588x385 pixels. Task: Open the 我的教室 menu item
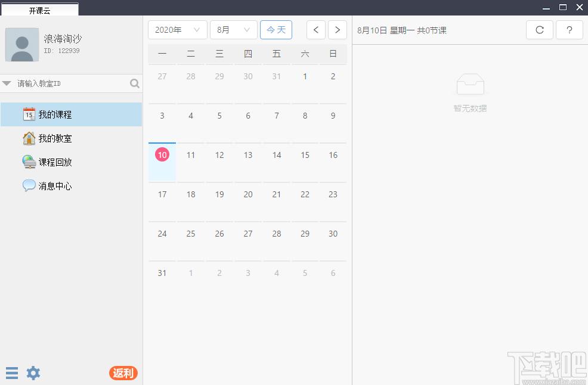71,138
